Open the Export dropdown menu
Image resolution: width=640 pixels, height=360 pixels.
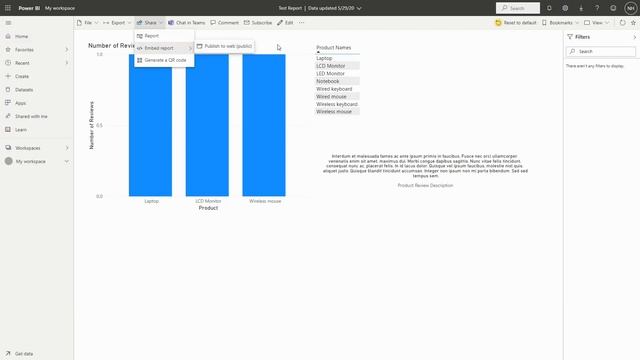pyautogui.click(x=117, y=23)
